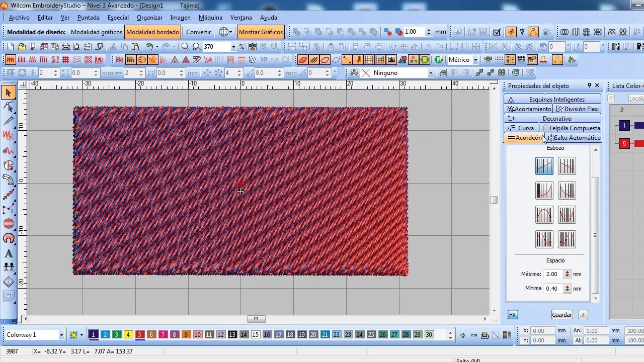The width and height of the screenshot is (644, 362).
Task: Choose the lettering 'A' tool
Action: pyautogui.click(x=9, y=253)
